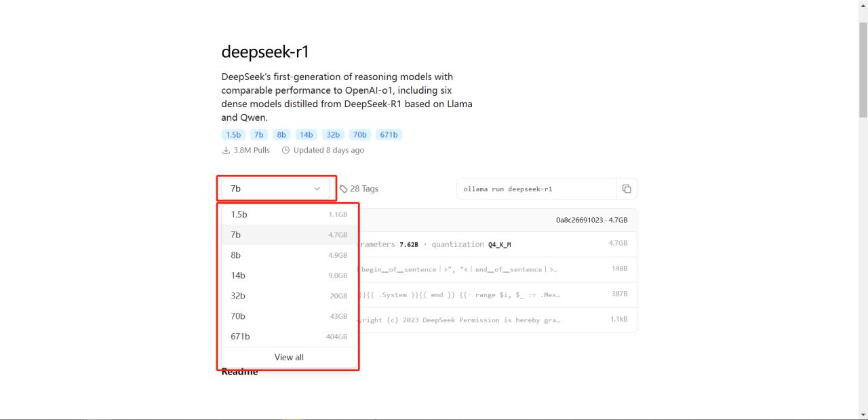Click the 0a8c26691023 · 4.7GB digest text
The height and width of the screenshot is (420, 868).
pyautogui.click(x=591, y=220)
